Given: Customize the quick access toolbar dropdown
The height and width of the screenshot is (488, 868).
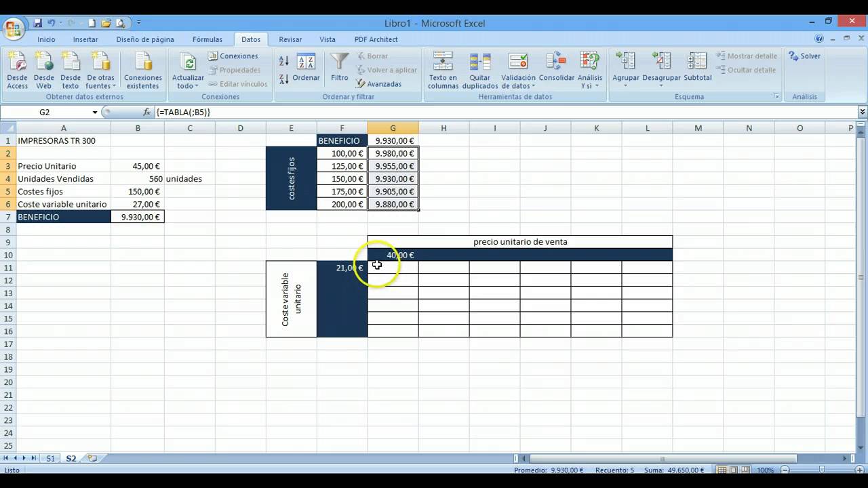Looking at the screenshot, I should [x=139, y=23].
